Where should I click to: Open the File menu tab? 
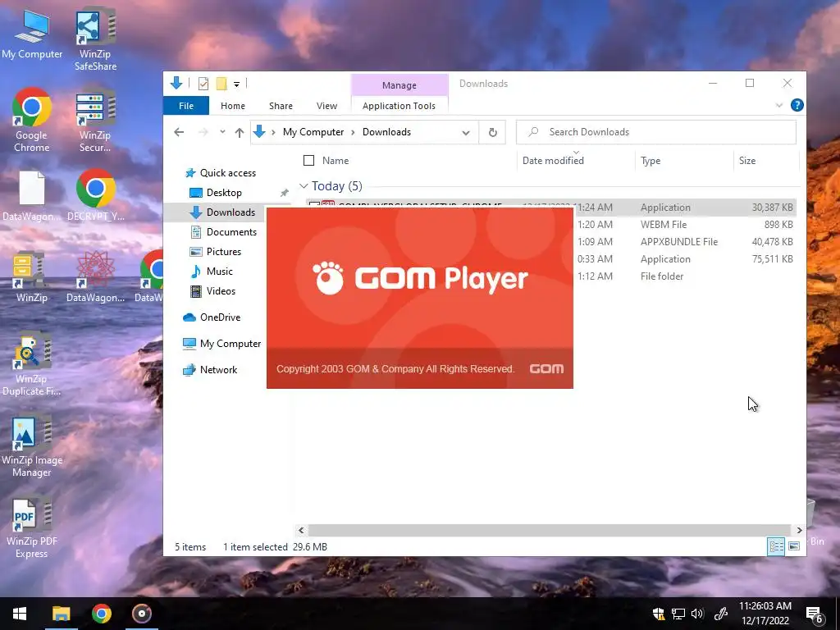[186, 106]
